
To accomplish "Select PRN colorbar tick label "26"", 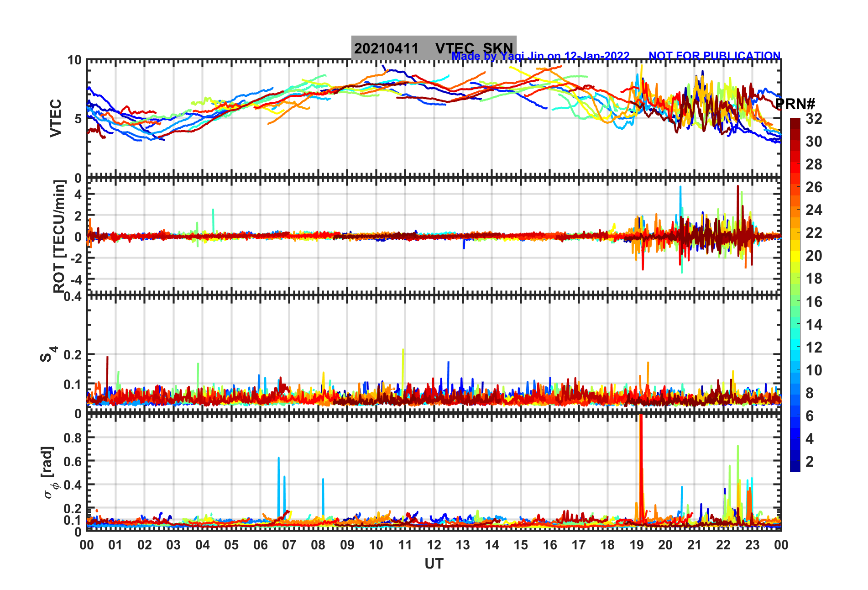I will coord(814,187).
